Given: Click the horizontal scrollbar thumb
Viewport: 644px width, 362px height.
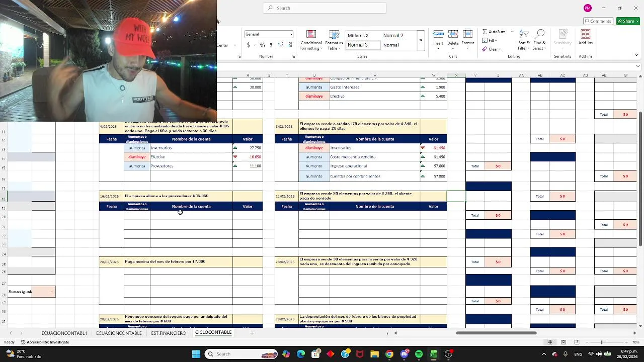Looking at the screenshot, I should pos(496,333).
